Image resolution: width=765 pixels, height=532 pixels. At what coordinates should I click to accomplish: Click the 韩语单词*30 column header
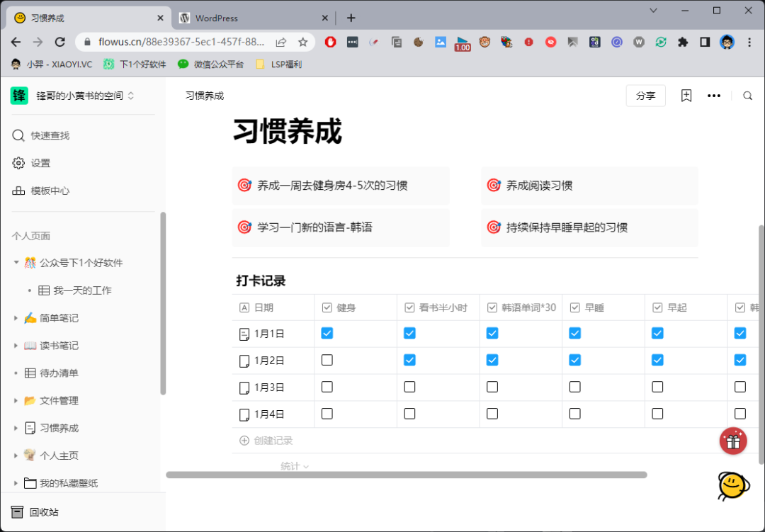521,307
